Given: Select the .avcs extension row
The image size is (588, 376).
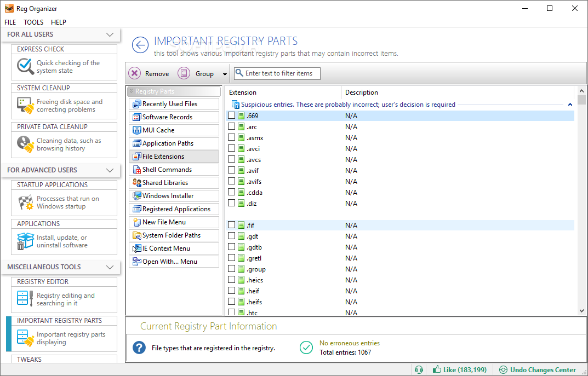Looking at the screenshot, I should [399, 159].
